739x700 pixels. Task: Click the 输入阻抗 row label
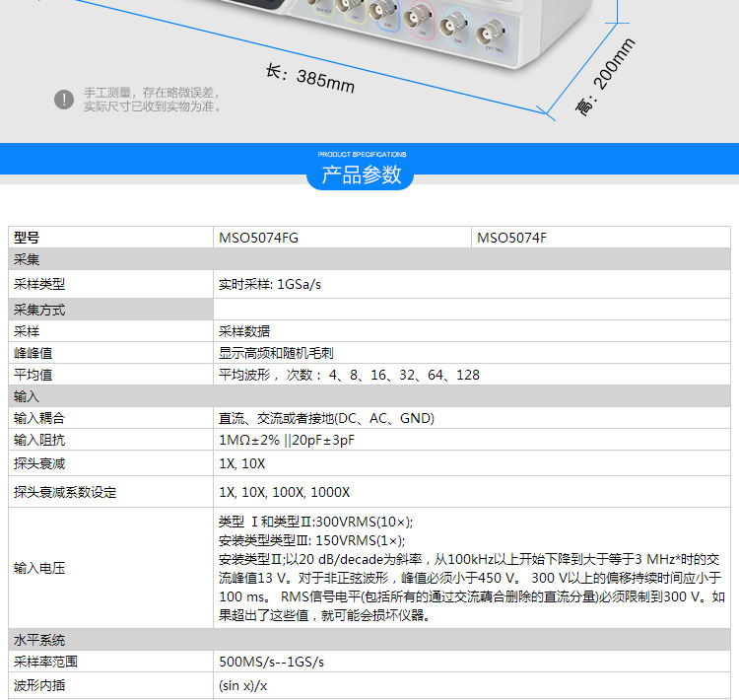(x=39, y=440)
